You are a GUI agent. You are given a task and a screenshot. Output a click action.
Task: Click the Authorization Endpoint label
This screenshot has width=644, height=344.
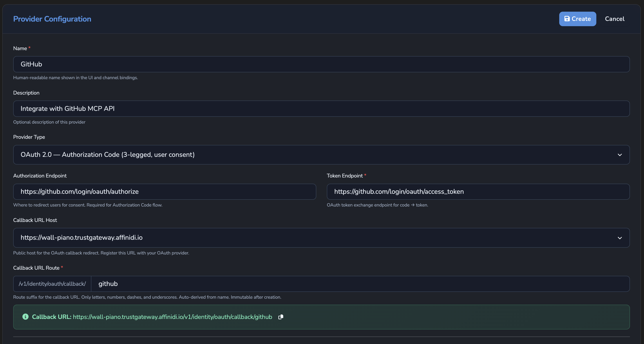point(40,176)
